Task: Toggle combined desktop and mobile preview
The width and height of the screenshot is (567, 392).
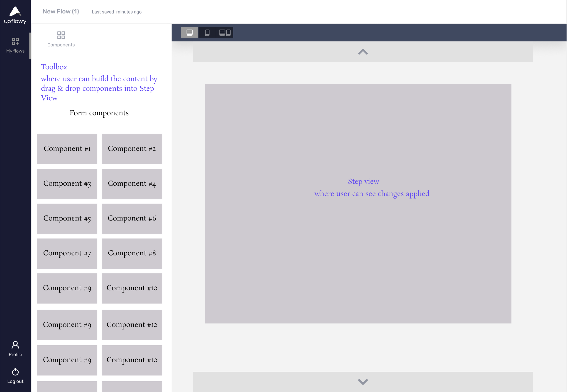Action: pos(225,33)
